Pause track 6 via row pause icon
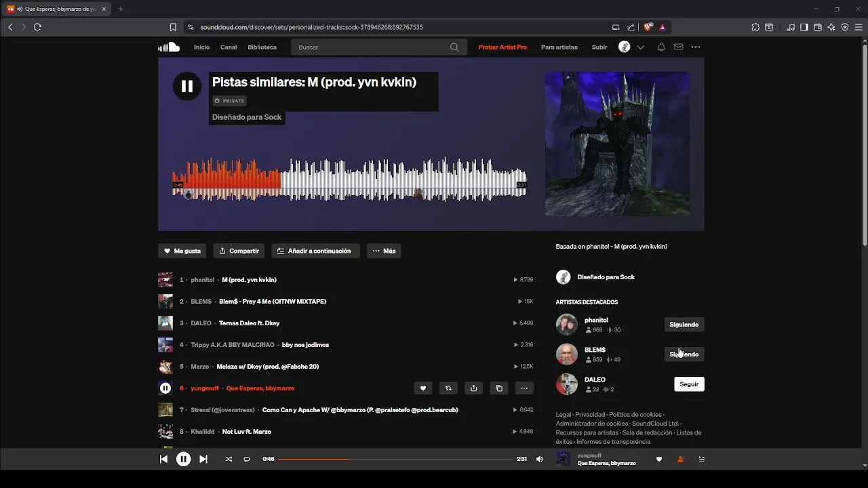 [x=165, y=388]
